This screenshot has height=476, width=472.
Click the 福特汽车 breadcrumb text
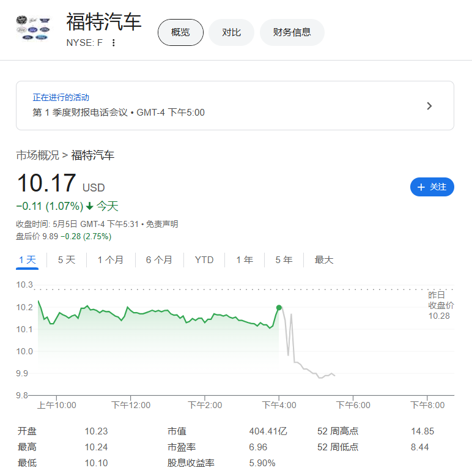[93, 155]
